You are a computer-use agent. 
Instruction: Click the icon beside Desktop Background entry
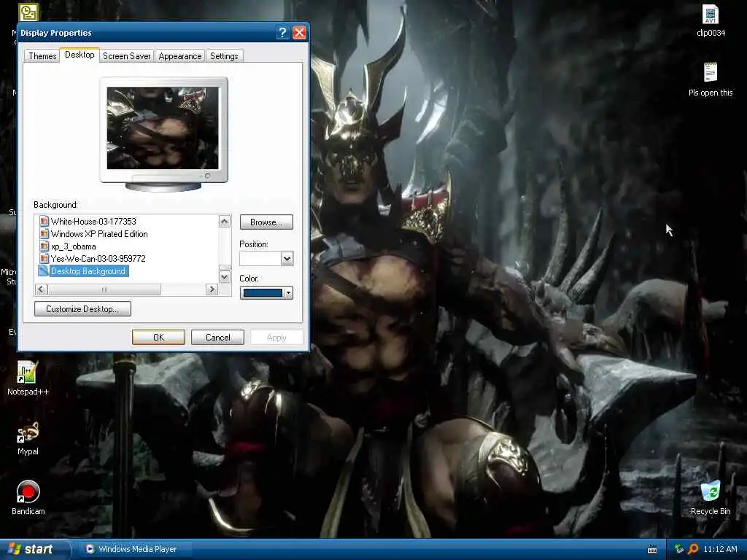tap(44, 271)
